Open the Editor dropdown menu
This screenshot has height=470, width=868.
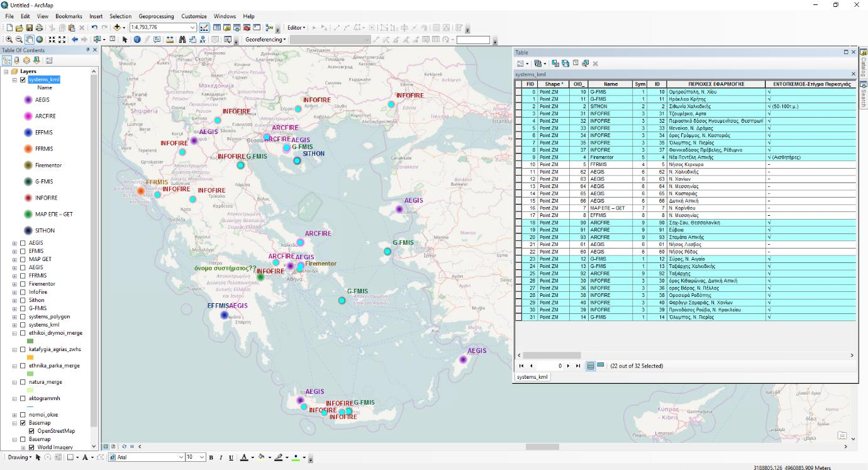pyautogui.click(x=296, y=28)
